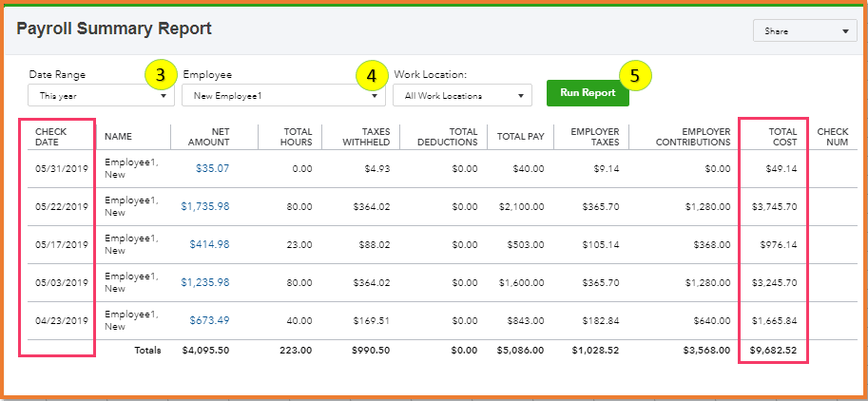Click the $368.00 employer contributions value
Viewport: 868px width, 401px height.
coord(712,245)
